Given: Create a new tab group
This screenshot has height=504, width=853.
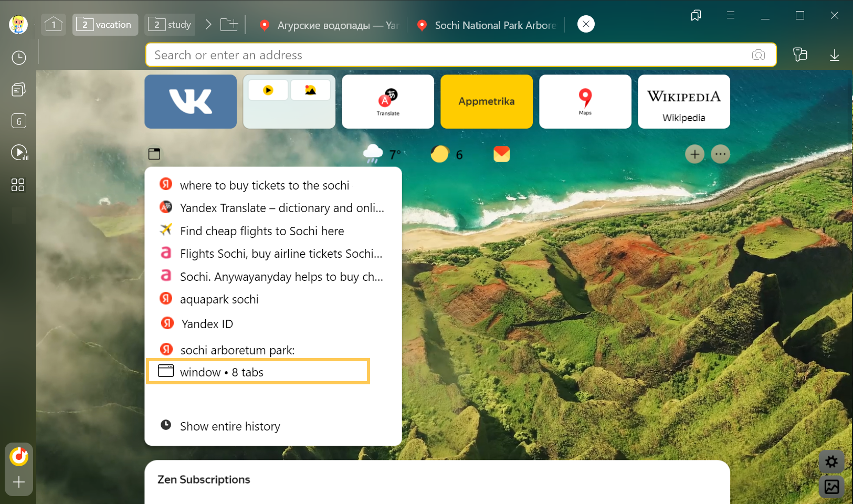Looking at the screenshot, I should click(x=229, y=25).
